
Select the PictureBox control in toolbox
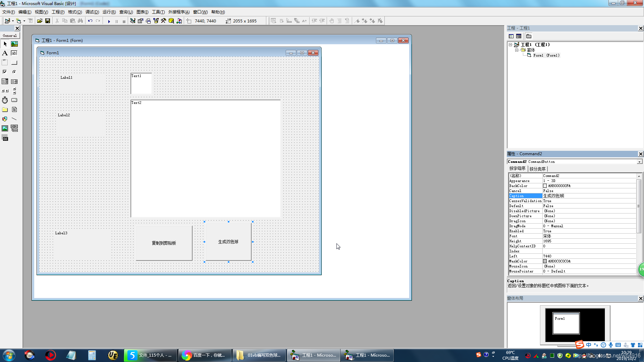click(14, 44)
